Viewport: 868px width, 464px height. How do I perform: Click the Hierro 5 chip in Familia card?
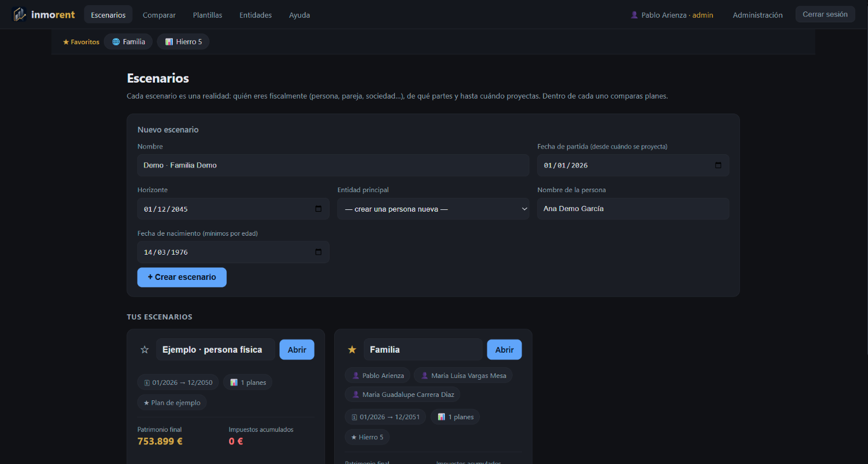click(367, 437)
